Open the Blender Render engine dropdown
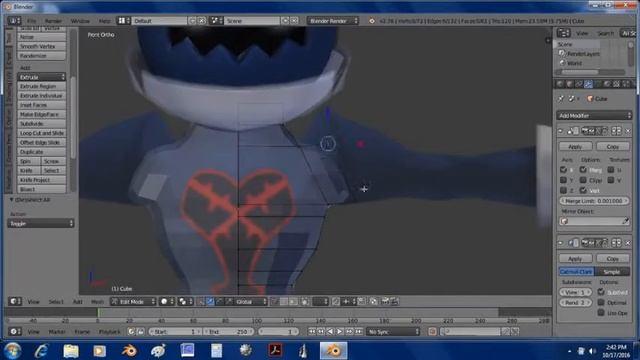This screenshot has height=360, width=640. coord(333,20)
